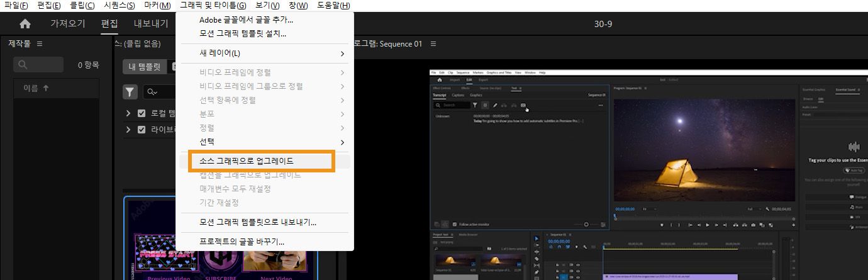This screenshot has width=868, height=280.
Task: Choose 소스 그래픽으로 업그레이드
Action: (264, 161)
